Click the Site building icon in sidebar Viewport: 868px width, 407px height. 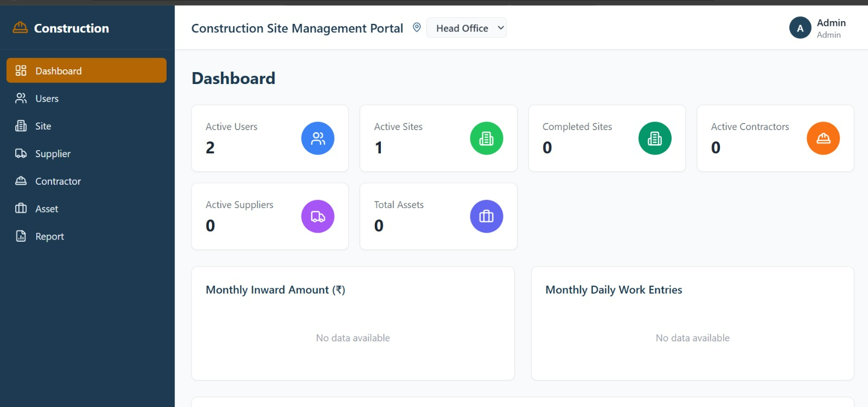pos(21,126)
